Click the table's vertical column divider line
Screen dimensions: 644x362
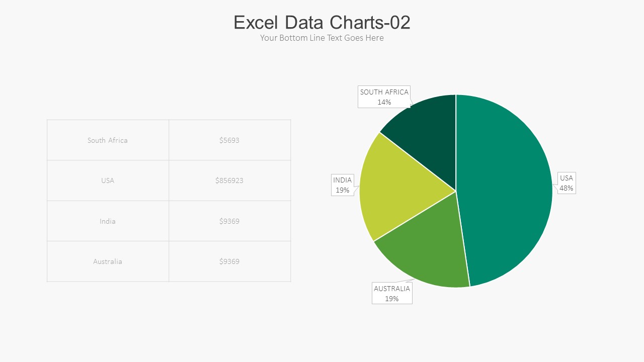tap(169, 201)
